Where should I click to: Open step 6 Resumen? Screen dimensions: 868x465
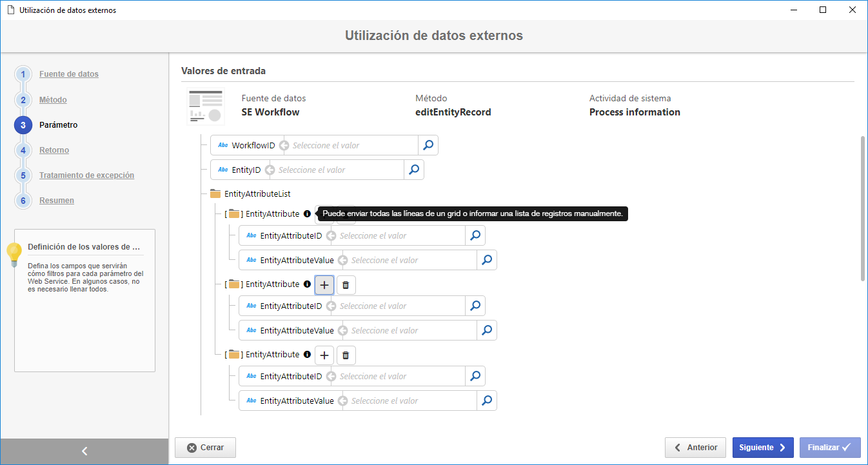click(x=57, y=201)
